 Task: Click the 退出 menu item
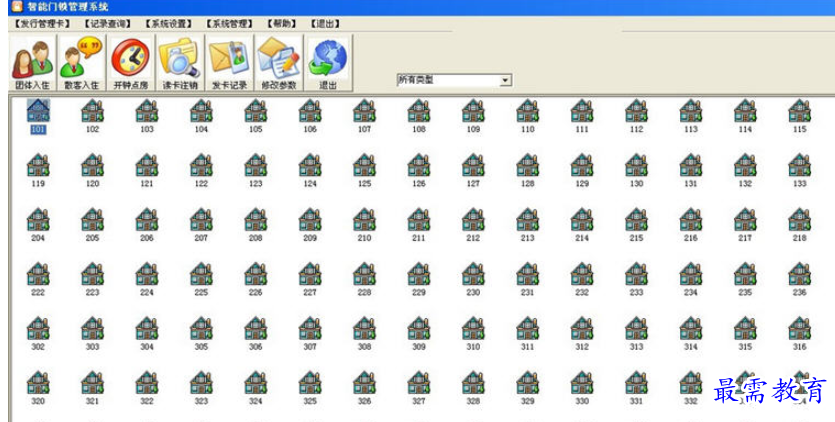click(325, 24)
